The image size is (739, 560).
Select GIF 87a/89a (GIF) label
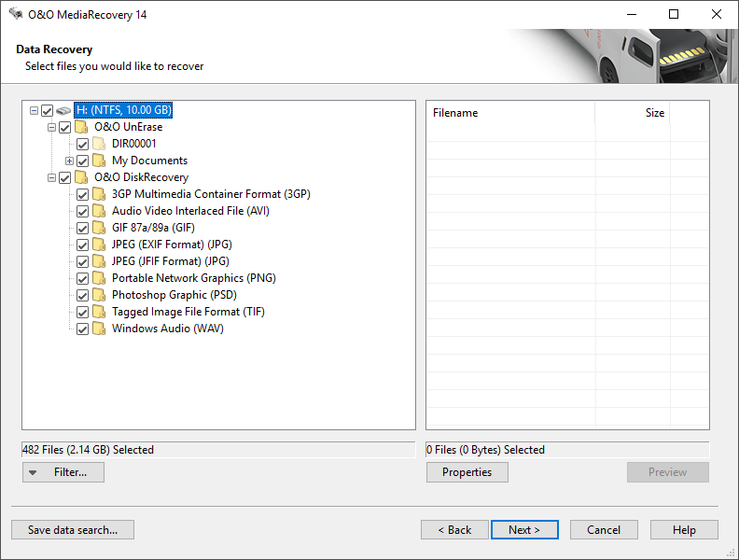[x=153, y=228]
